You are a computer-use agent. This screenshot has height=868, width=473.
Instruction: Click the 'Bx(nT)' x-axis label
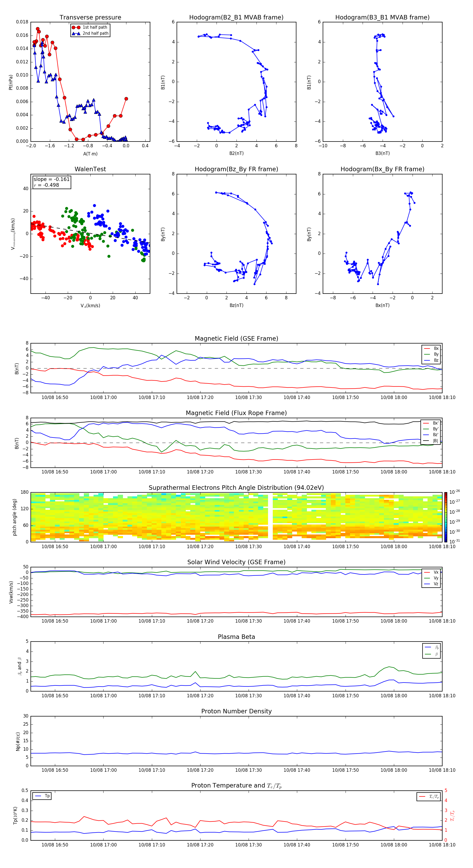pos(382,305)
